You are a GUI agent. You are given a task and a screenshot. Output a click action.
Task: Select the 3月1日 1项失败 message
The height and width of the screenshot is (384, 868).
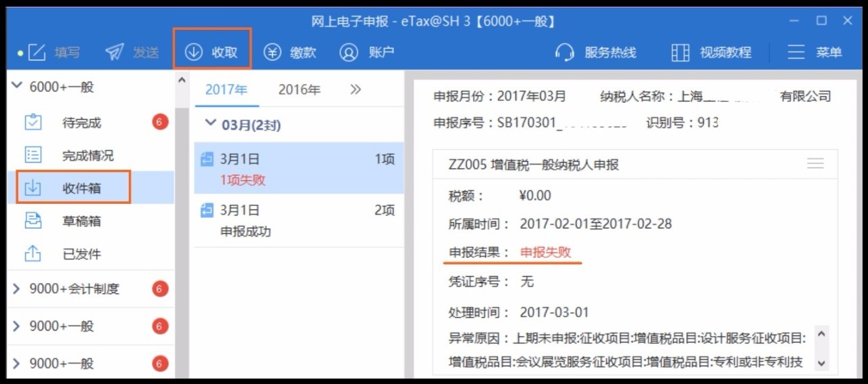pyautogui.click(x=299, y=168)
